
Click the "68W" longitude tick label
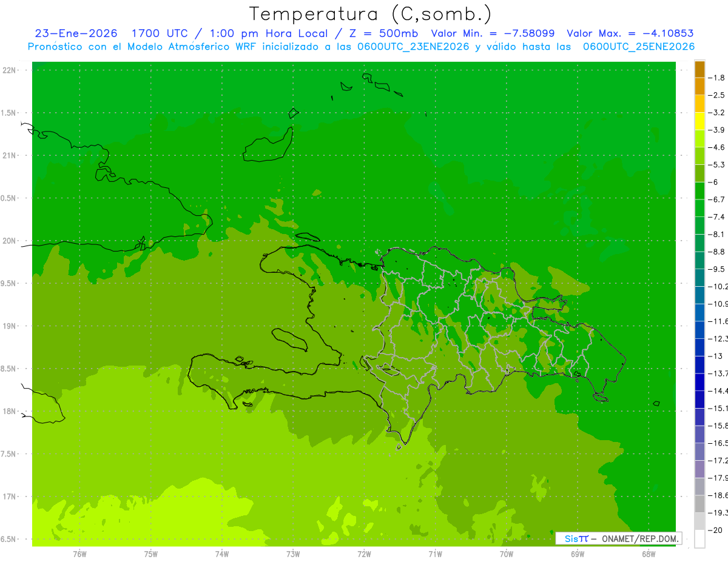(649, 554)
